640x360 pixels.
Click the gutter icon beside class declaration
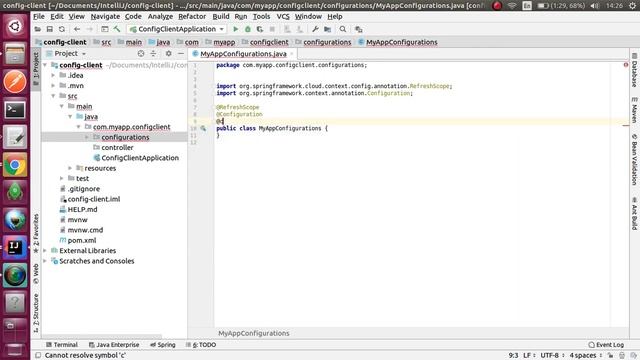(203, 128)
